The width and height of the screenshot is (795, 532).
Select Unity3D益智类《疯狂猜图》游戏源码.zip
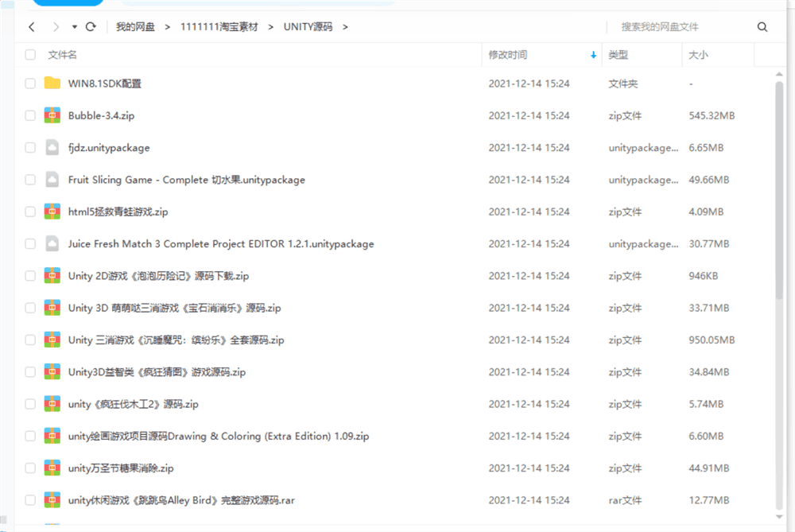pyautogui.click(x=157, y=371)
